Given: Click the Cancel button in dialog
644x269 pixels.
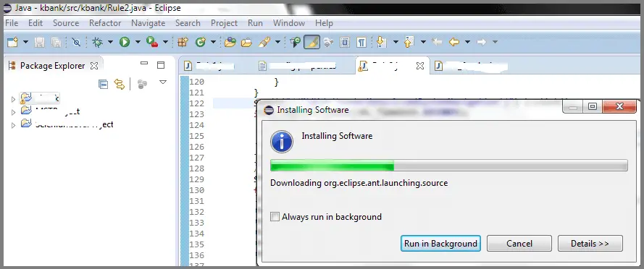Looking at the screenshot, I should pos(519,243).
